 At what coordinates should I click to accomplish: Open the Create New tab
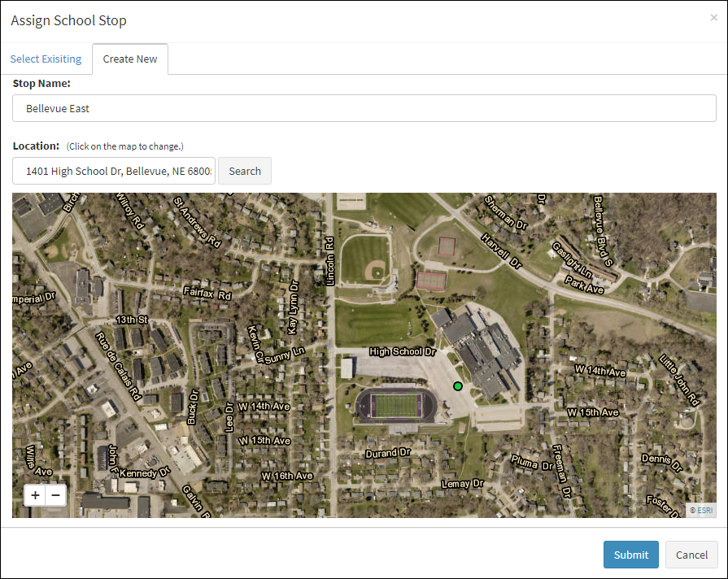[x=130, y=59]
